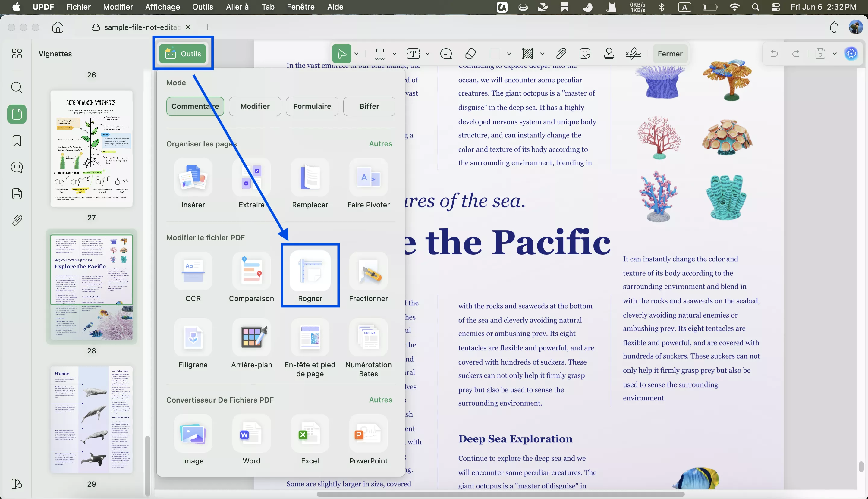Open En-tête et pied de page tool
Screen dimensions: 868x499
coord(310,348)
